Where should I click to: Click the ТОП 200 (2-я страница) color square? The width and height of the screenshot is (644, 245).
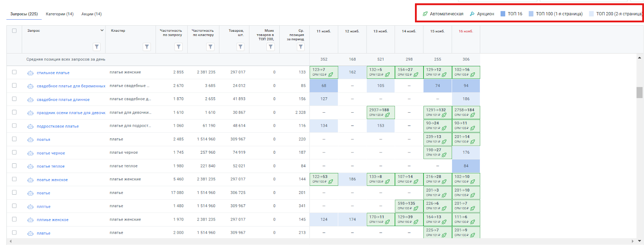tap(591, 14)
